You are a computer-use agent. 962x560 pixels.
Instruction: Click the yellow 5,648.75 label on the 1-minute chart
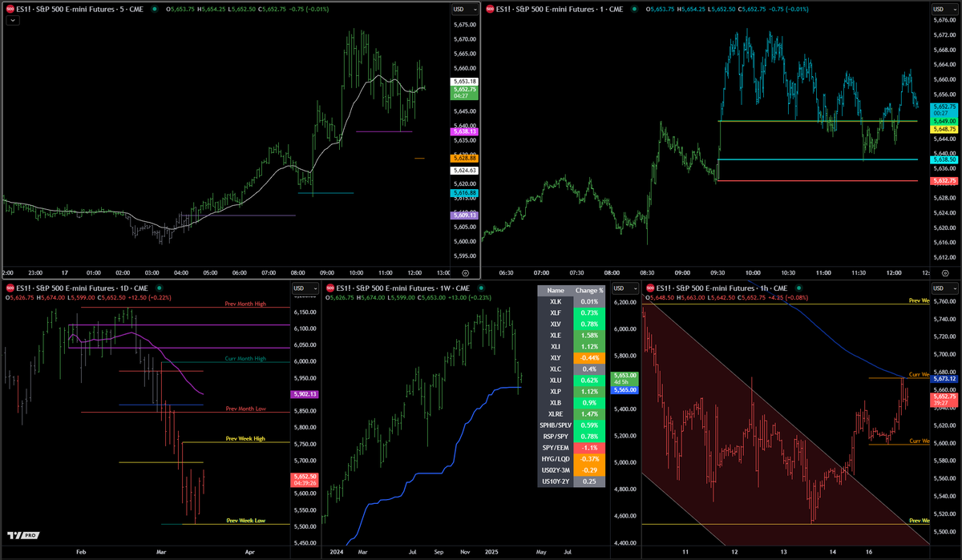pyautogui.click(x=944, y=129)
